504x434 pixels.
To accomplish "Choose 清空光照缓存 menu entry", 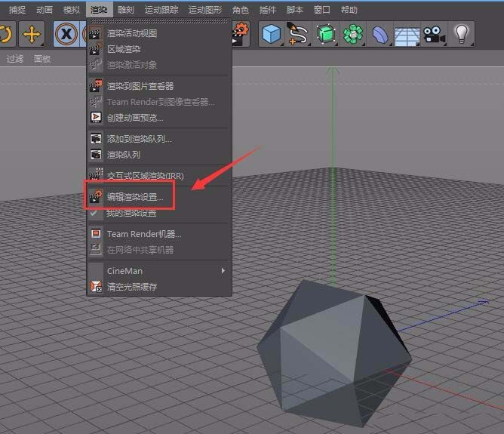I will coord(159,287).
